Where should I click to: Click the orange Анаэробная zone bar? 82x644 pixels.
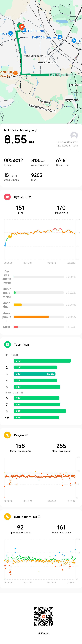(31, 317)
